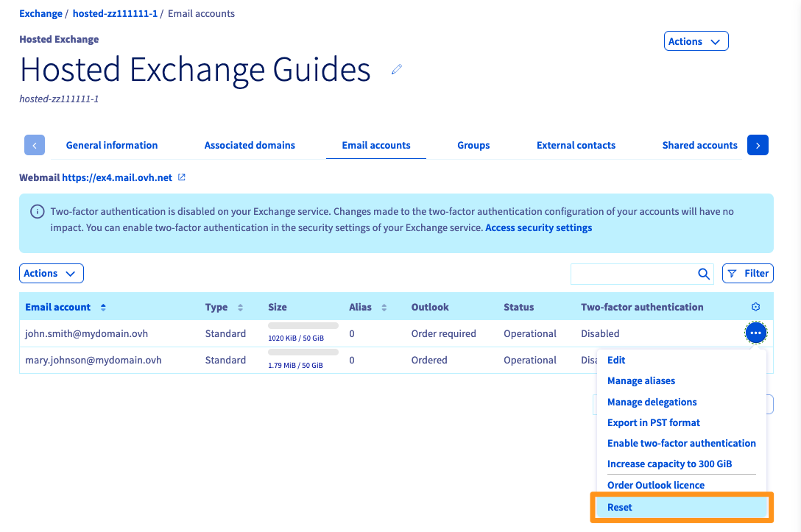Open the top-right Actions dropdown
This screenshot has height=532, width=801.
(696, 41)
